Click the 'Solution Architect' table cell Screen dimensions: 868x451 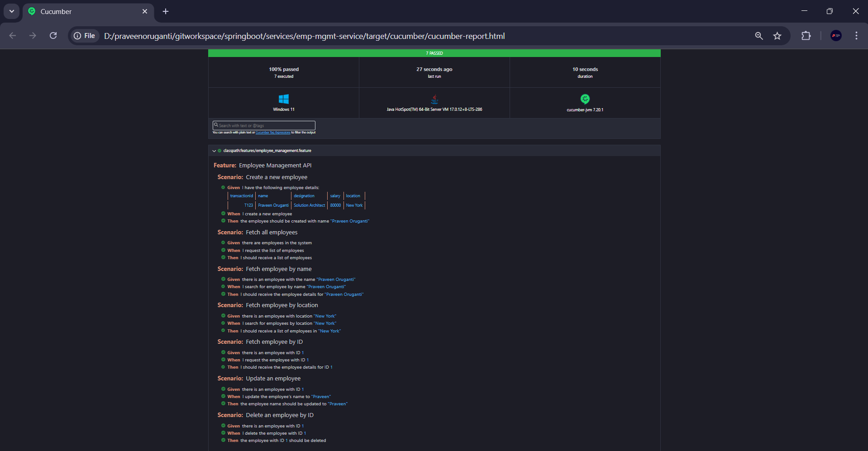pos(310,205)
